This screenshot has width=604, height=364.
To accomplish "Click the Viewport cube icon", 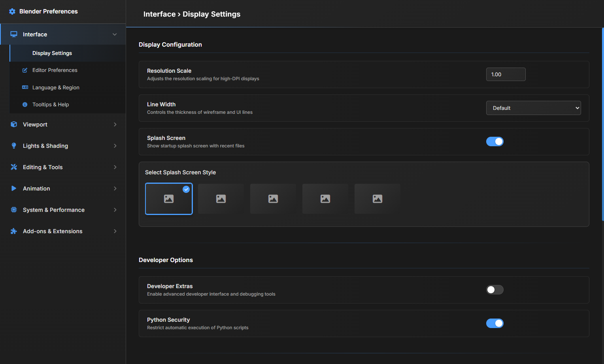I will [x=14, y=124].
